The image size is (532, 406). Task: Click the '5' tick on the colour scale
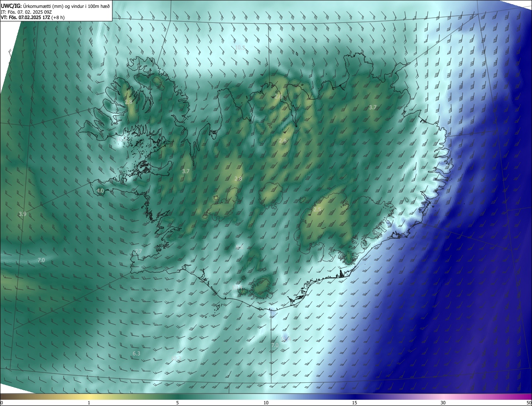pyautogui.click(x=177, y=403)
